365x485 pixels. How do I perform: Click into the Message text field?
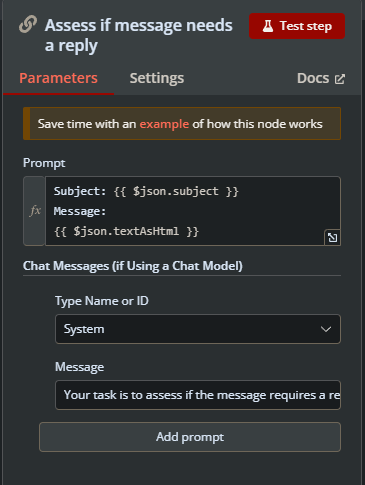click(198, 395)
